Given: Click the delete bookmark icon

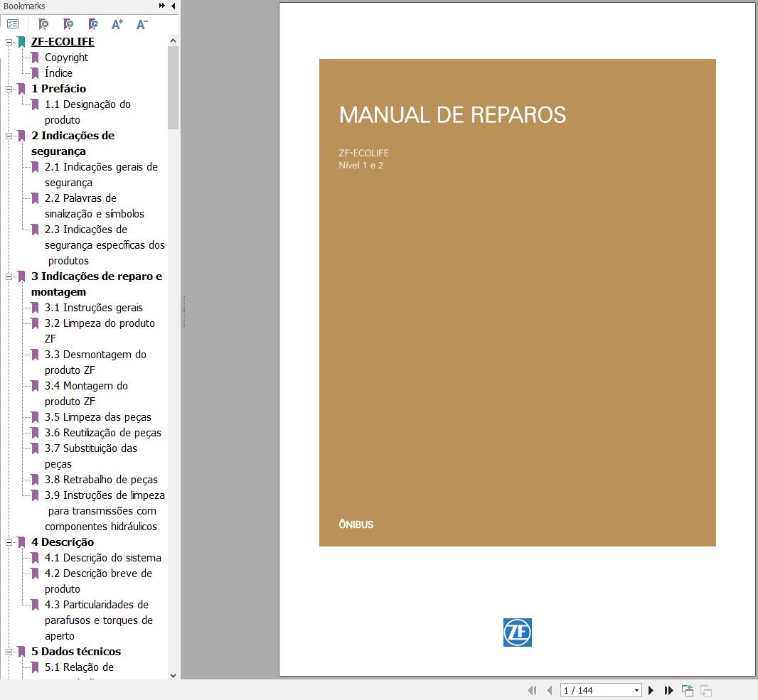Looking at the screenshot, I should click(43, 23).
